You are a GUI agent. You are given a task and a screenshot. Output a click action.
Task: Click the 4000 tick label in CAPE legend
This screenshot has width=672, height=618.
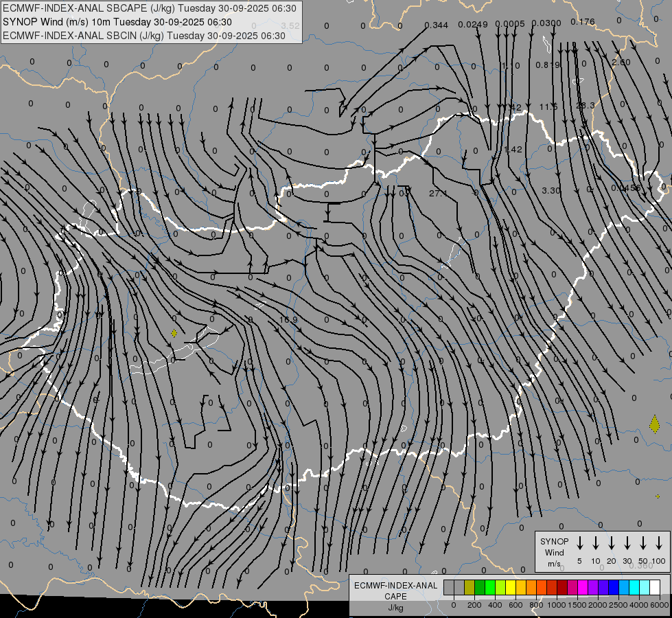[639, 605]
